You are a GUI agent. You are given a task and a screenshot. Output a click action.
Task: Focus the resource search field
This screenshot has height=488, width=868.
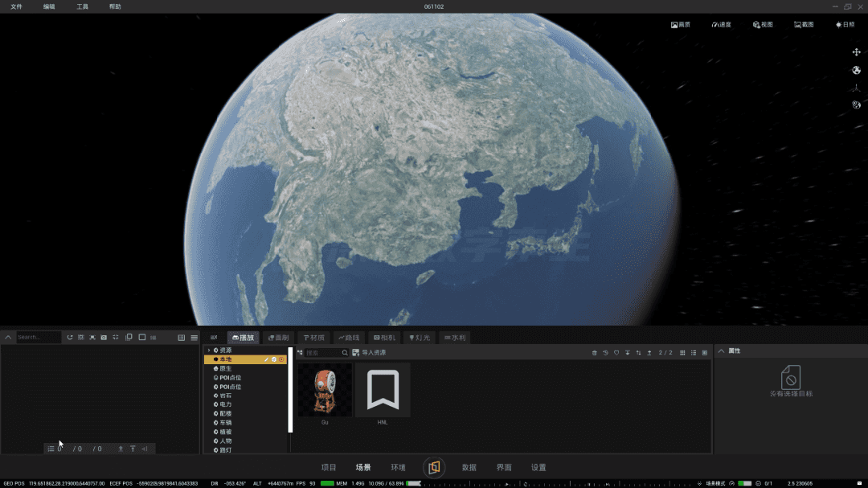pyautogui.click(x=326, y=353)
